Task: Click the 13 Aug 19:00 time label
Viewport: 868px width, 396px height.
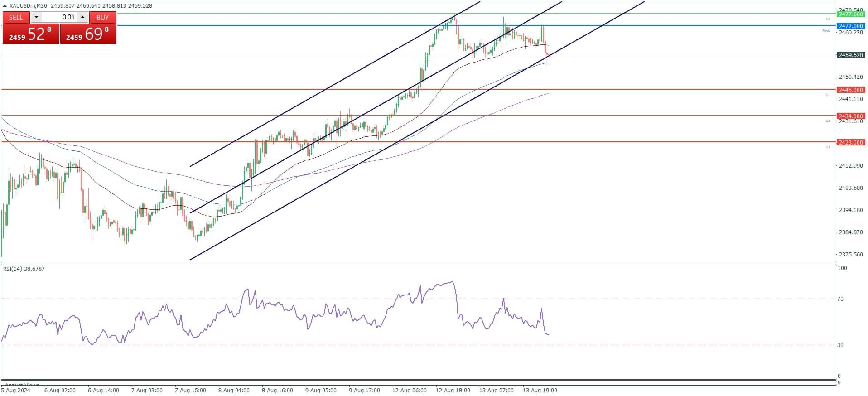Action: point(540,390)
